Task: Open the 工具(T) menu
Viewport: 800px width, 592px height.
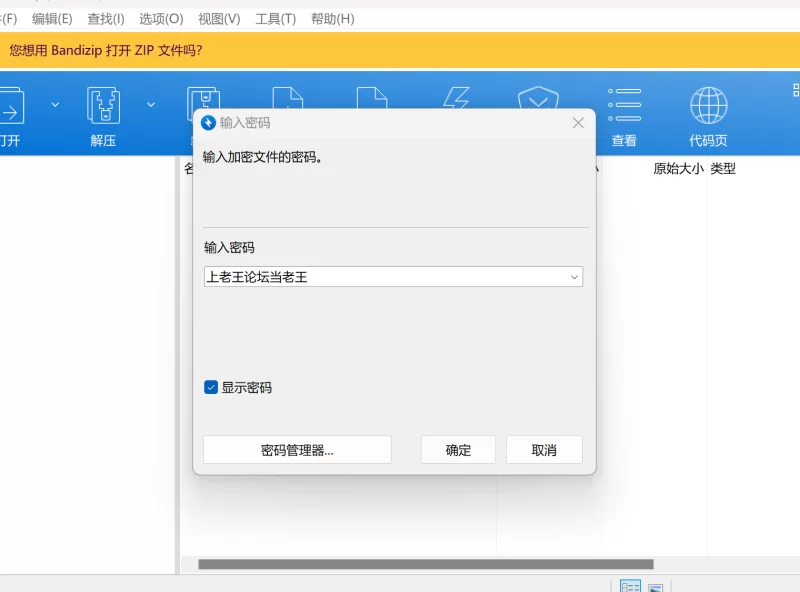Action: [276, 19]
